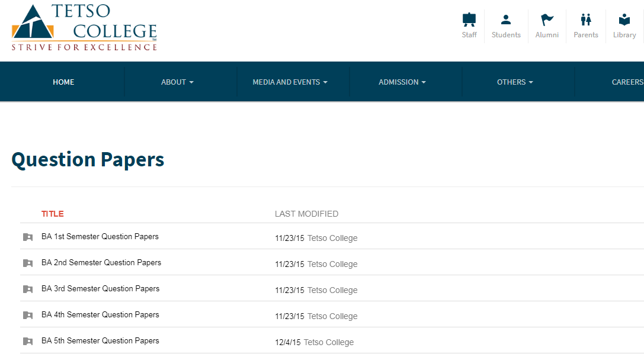Open BA 4th Semester Question Papers
Image resolution: width=644 pixels, height=354 pixels.
tap(100, 315)
